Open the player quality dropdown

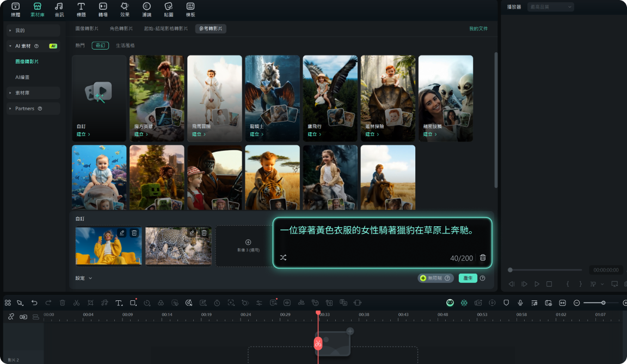tap(551, 7)
